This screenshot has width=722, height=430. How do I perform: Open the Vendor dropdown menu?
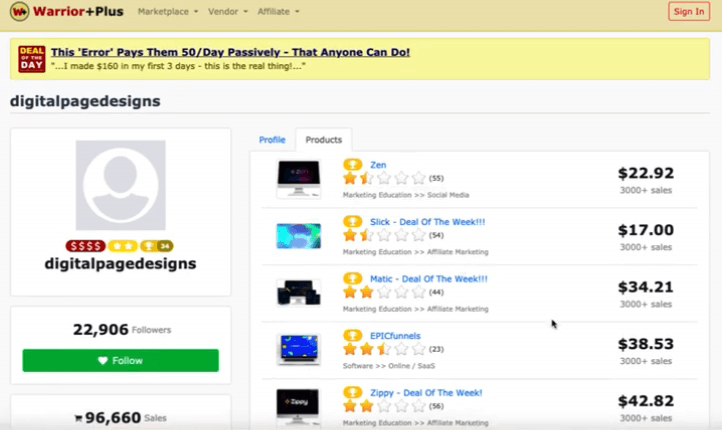(227, 12)
